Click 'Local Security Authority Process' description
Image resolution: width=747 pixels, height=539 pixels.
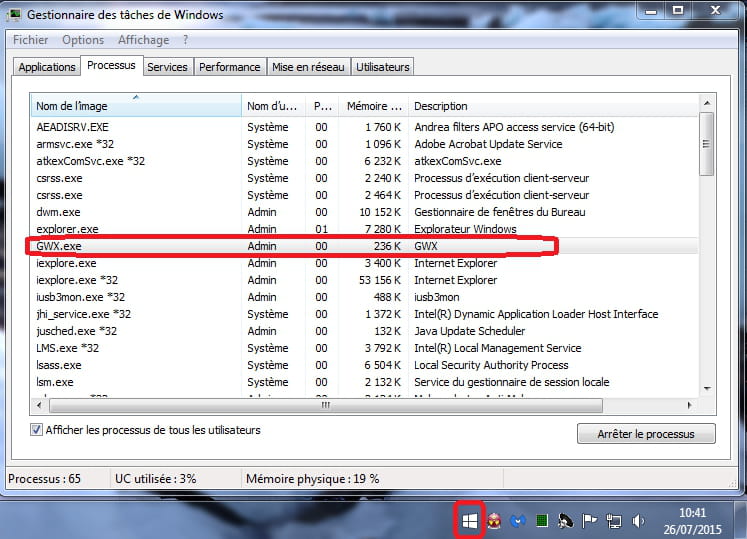pos(491,365)
